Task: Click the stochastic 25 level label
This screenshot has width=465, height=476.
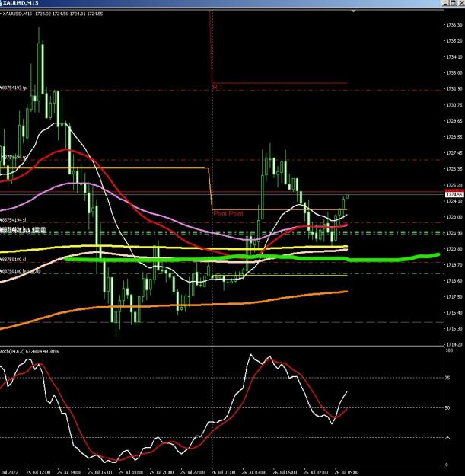Action: (x=447, y=437)
